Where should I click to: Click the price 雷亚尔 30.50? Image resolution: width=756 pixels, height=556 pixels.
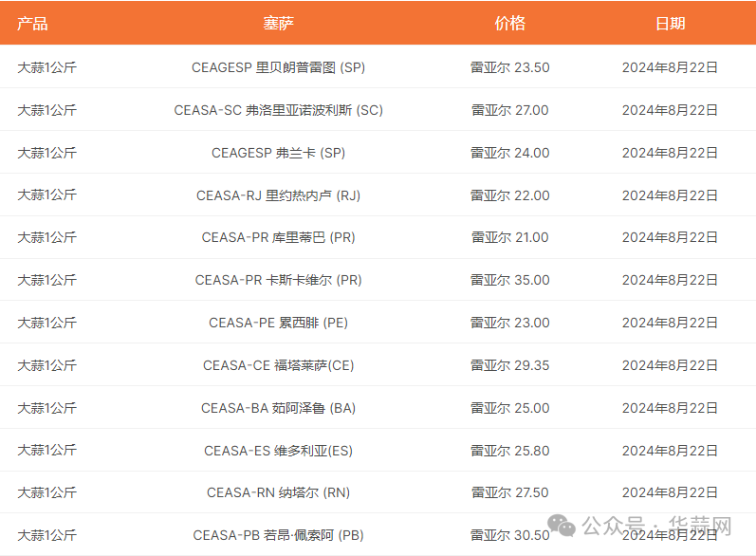point(509,535)
